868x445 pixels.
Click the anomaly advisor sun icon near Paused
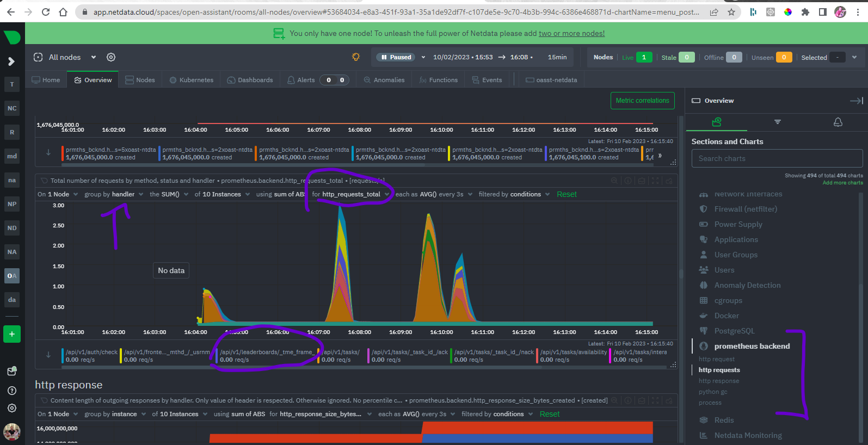356,57
